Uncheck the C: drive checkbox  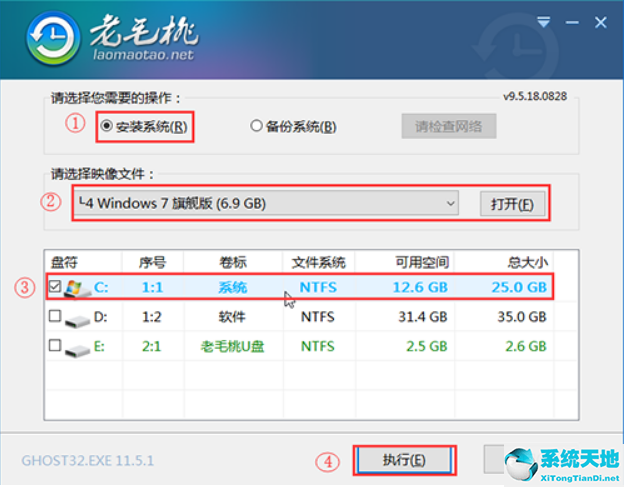point(55,286)
